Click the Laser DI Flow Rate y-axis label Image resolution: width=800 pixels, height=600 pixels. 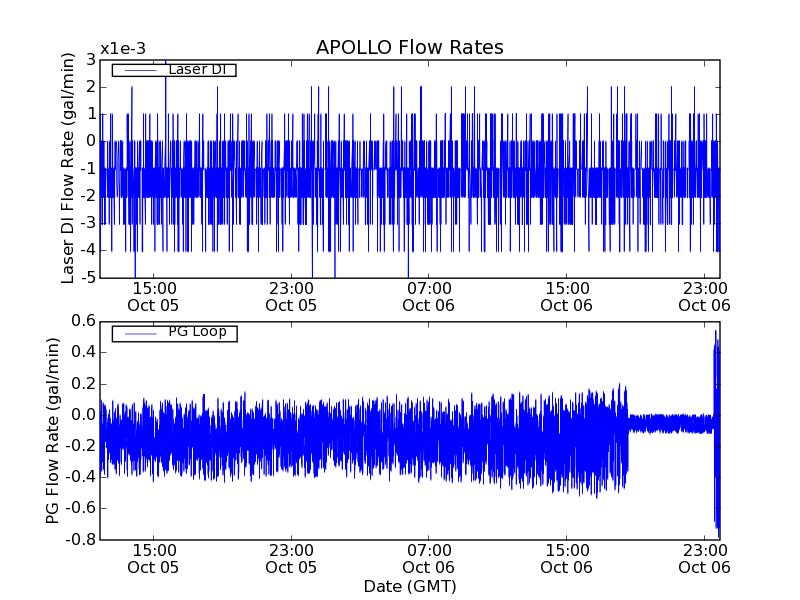coord(68,168)
